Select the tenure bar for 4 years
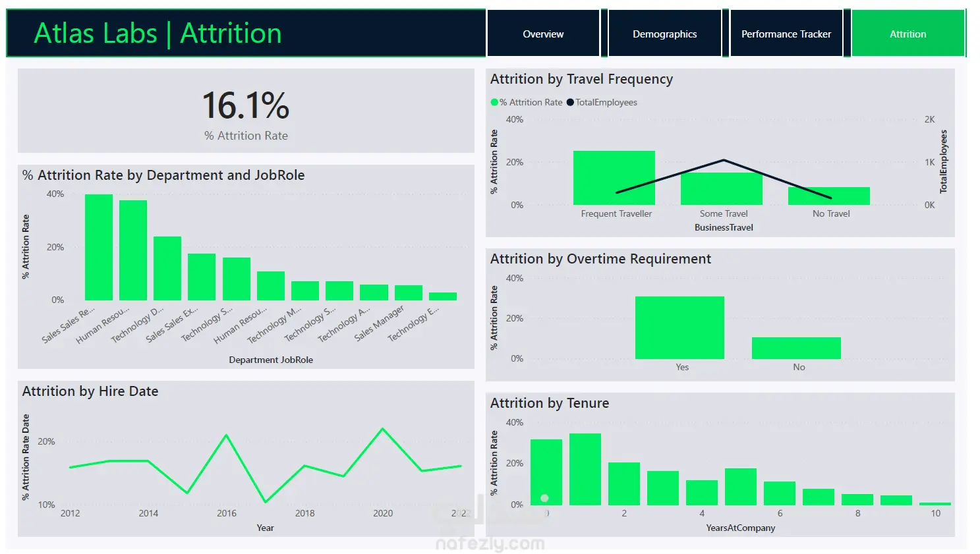980x554 pixels. pyautogui.click(x=702, y=493)
